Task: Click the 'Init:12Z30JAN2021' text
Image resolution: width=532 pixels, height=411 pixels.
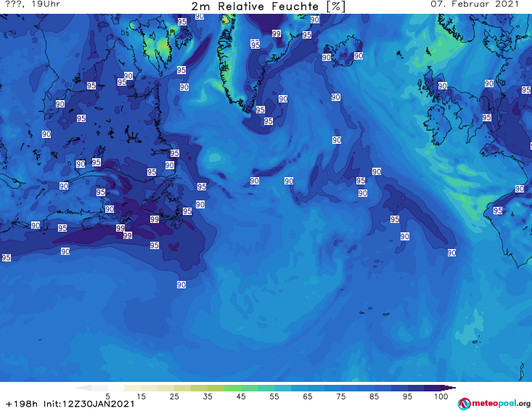Action: coord(89,404)
